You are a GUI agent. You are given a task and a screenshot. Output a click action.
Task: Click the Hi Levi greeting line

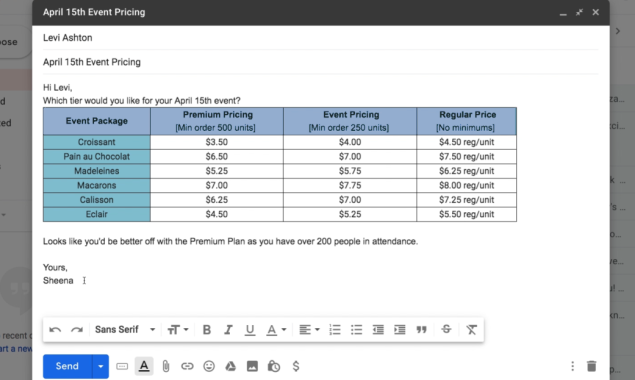(58, 88)
